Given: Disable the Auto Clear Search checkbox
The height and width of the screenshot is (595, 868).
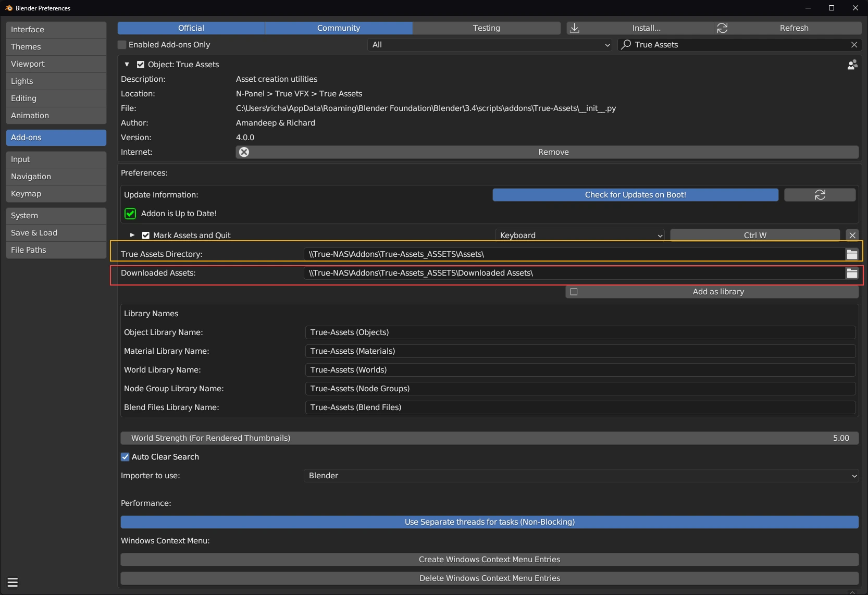Looking at the screenshot, I should (x=125, y=457).
